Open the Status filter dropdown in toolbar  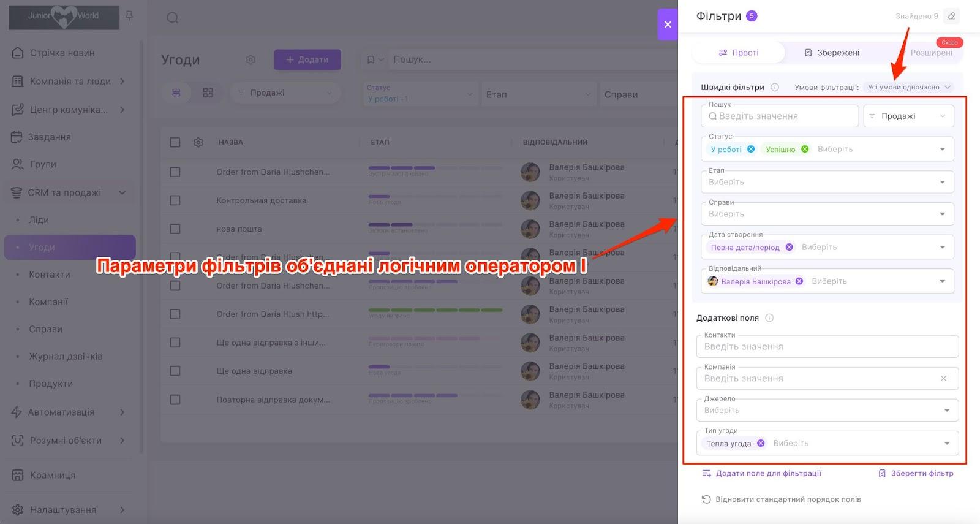[420, 94]
